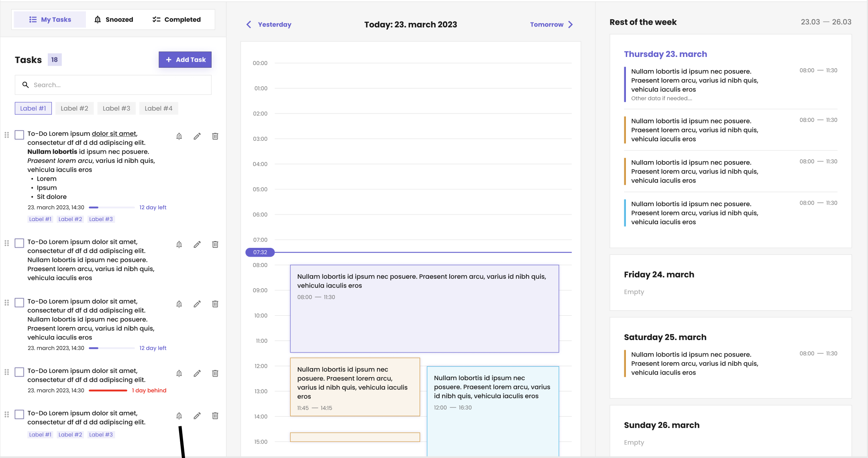Click snooze bell on the '1 day behind' task
The height and width of the screenshot is (458, 868).
coord(179,373)
